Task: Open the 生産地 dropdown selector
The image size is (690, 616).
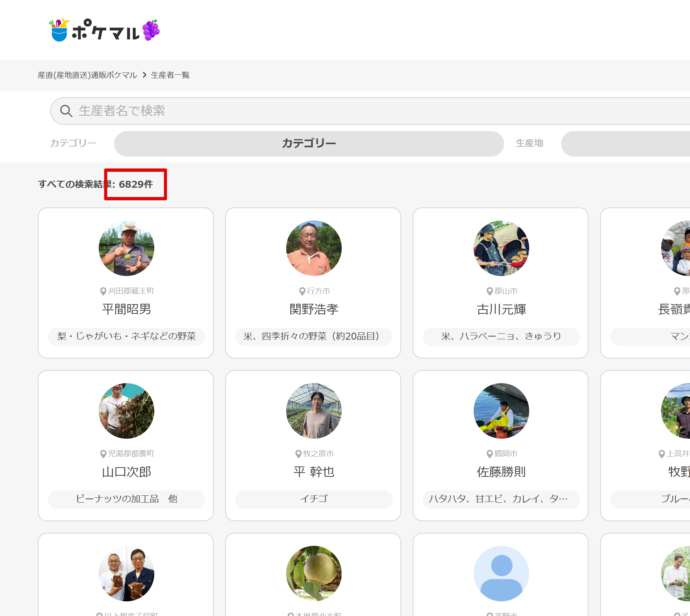Action: pos(626,143)
